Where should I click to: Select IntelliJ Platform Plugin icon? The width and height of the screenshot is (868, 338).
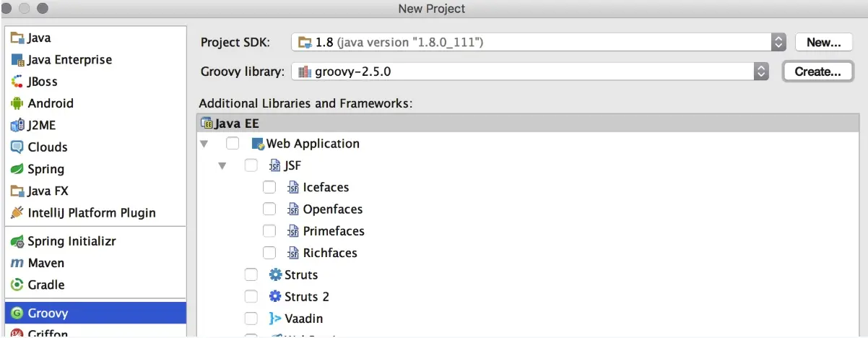click(x=17, y=213)
